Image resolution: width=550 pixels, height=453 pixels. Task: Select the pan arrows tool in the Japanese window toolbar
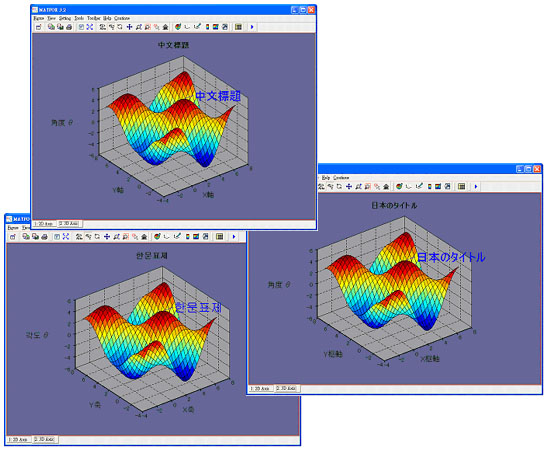[349, 187]
